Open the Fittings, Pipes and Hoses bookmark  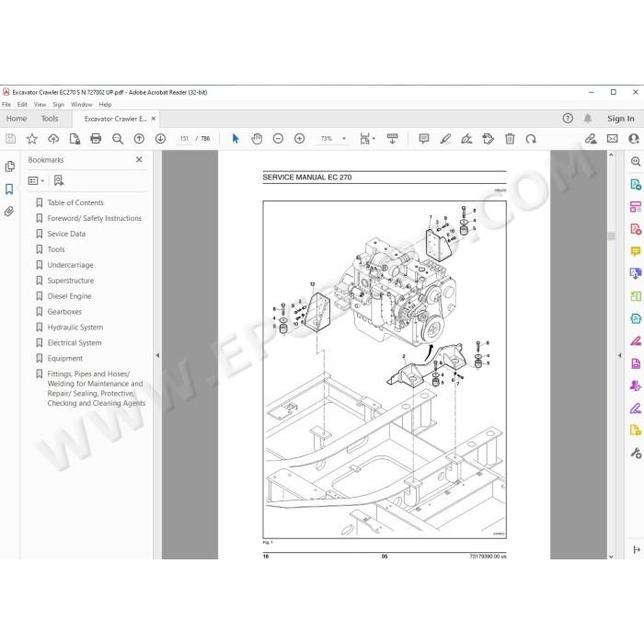click(96, 388)
